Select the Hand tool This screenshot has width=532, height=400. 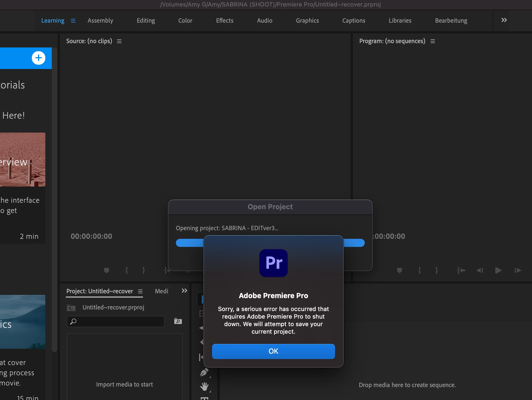(x=204, y=387)
